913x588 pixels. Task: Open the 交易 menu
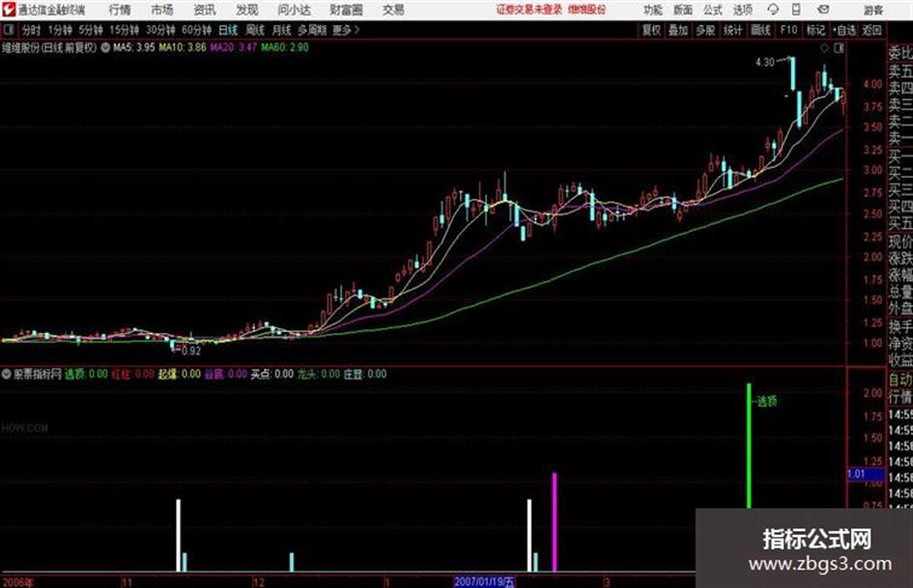(393, 10)
